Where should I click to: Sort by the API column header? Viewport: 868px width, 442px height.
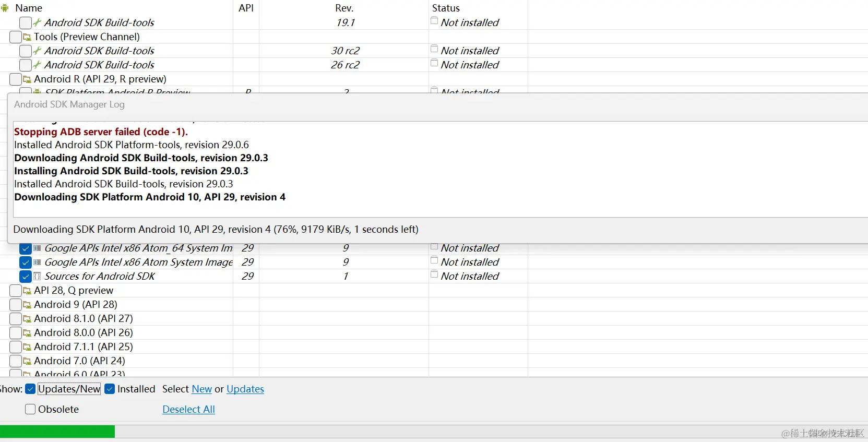pyautogui.click(x=246, y=8)
